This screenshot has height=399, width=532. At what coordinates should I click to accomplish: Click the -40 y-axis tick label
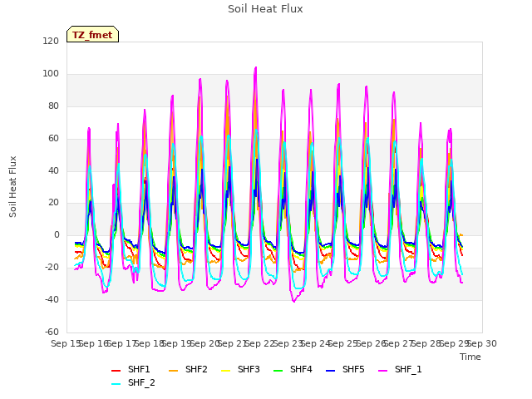pyautogui.click(x=52, y=299)
